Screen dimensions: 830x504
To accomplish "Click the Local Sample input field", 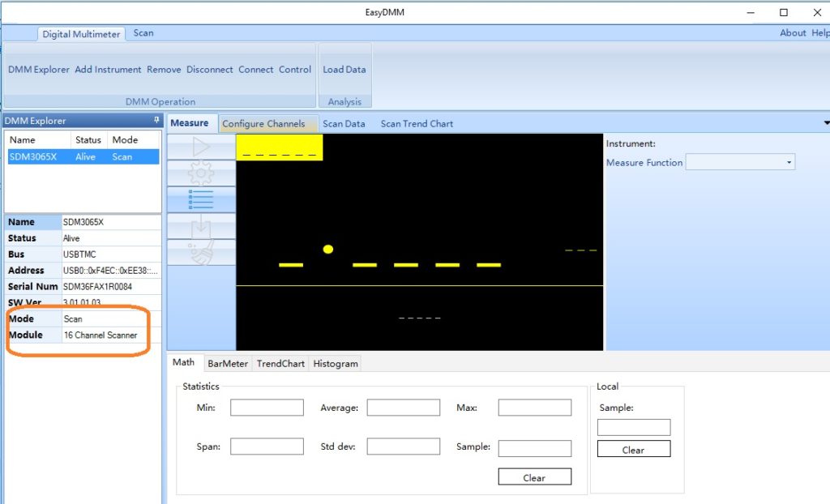I will click(x=634, y=427).
